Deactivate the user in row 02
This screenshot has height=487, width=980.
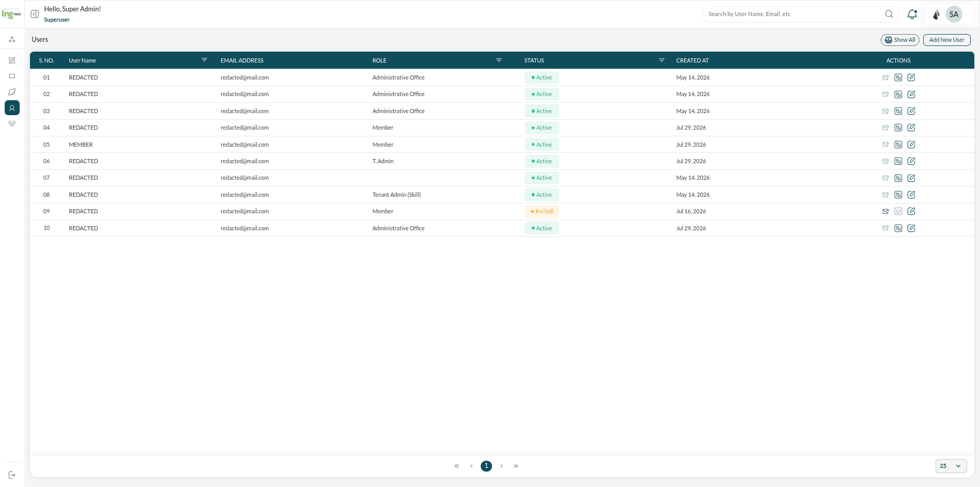[x=898, y=95]
